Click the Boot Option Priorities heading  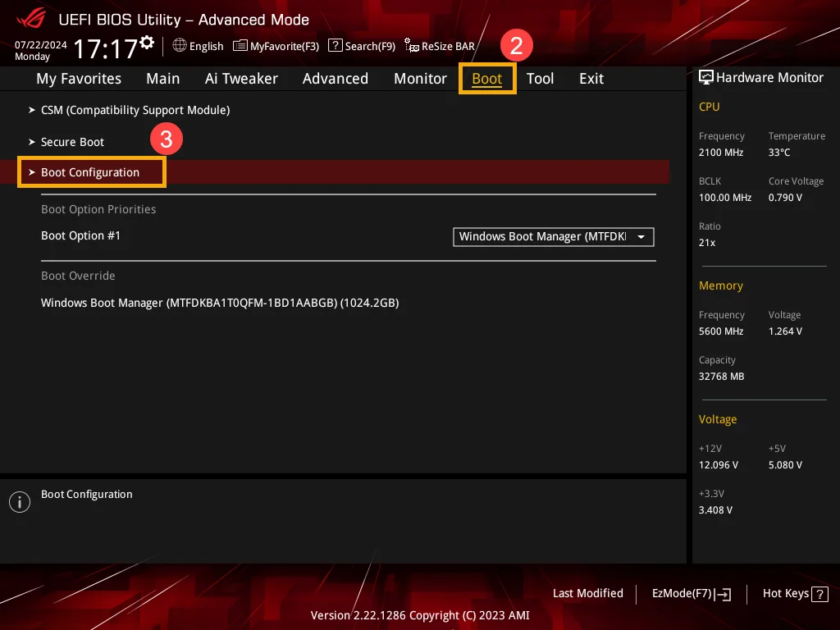[98, 209]
